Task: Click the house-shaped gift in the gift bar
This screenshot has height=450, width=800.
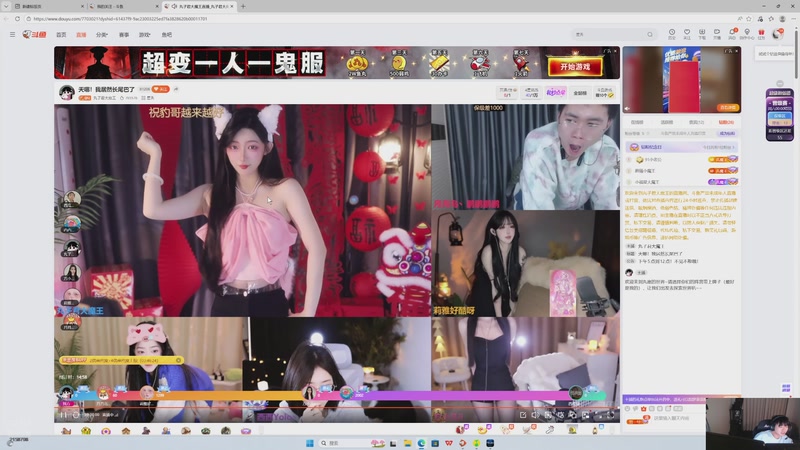Action: (x=126, y=431)
